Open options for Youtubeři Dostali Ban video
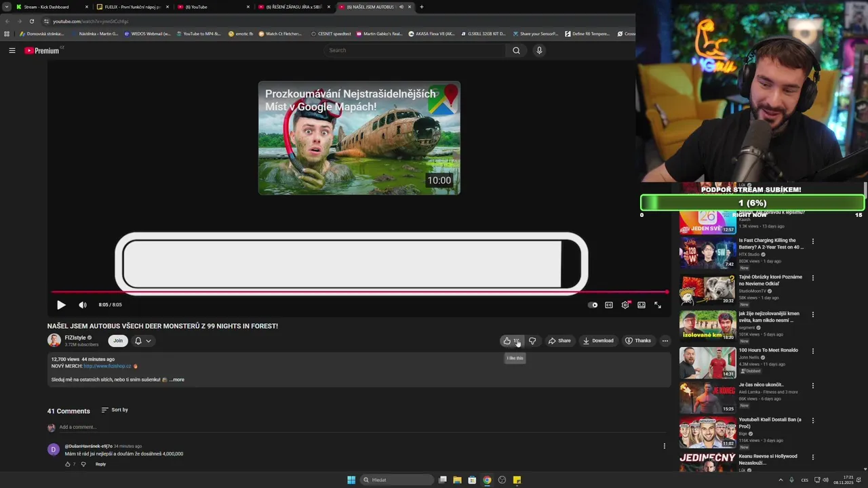 813,421
